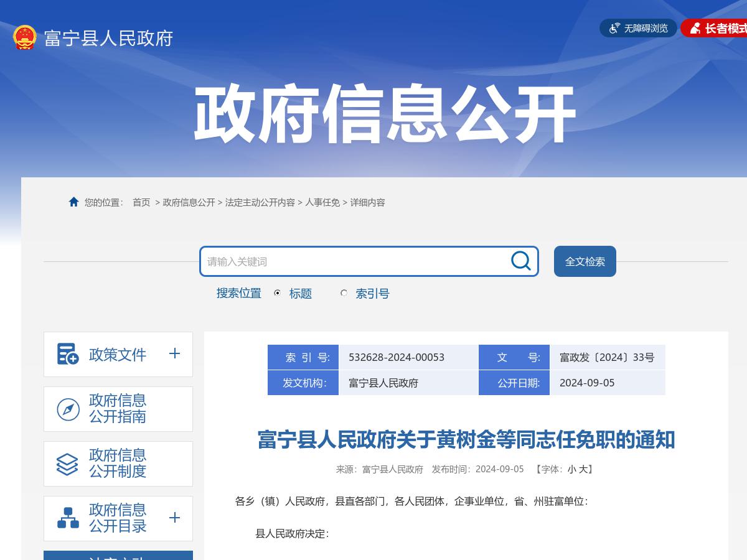Screen dimensions: 747x560
Task: Open the 人事任免 breadcrumb entry
Action: 322,202
